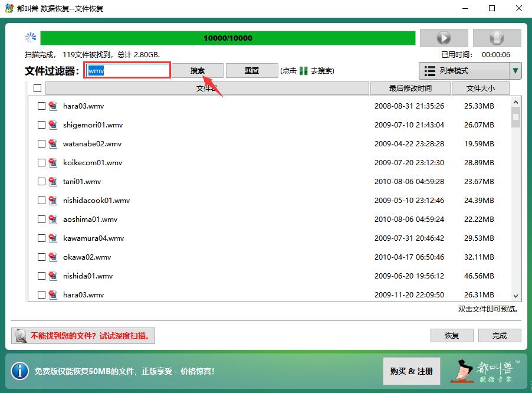Image resolution: width=532 pixels, height=393 pixels.
Task: Enable checkbox for nishidacook01.wmv
Action: click(x=41, y=201)
